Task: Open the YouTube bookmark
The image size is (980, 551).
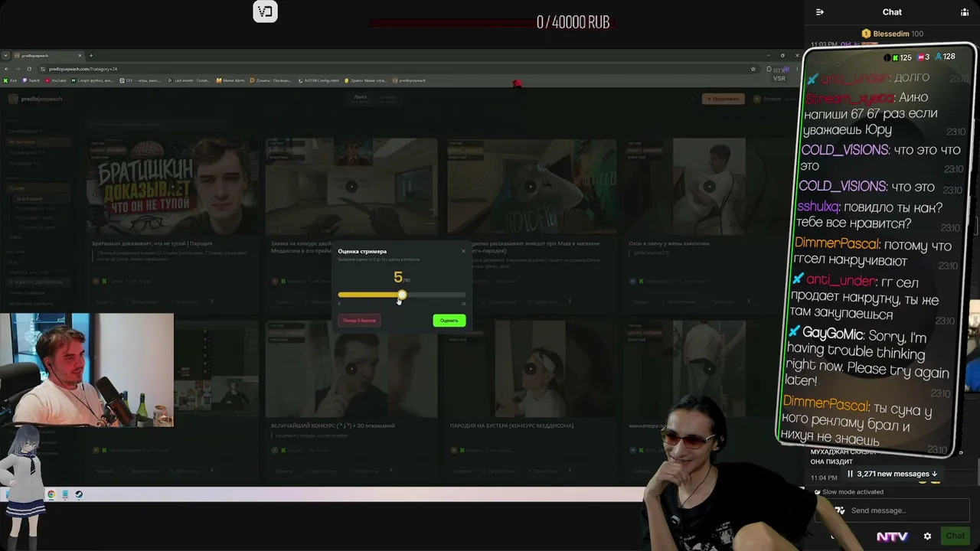Action: coord(57,80)
